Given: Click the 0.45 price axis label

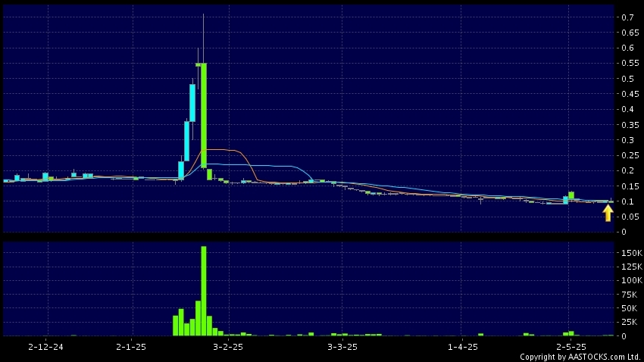Looking at the screenshot, I should [x=630, y=94].
